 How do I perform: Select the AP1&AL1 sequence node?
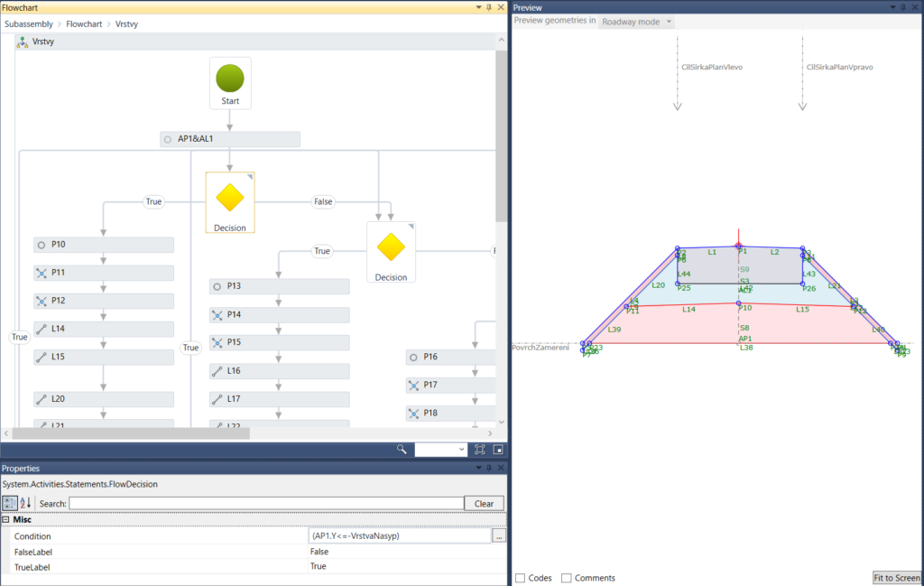click(x=230, y=139)
